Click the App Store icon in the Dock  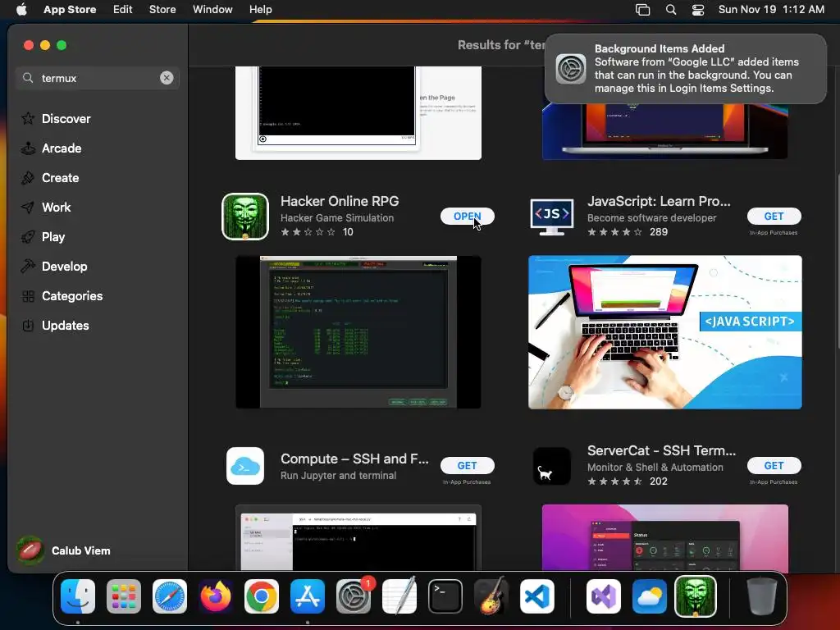308,596
